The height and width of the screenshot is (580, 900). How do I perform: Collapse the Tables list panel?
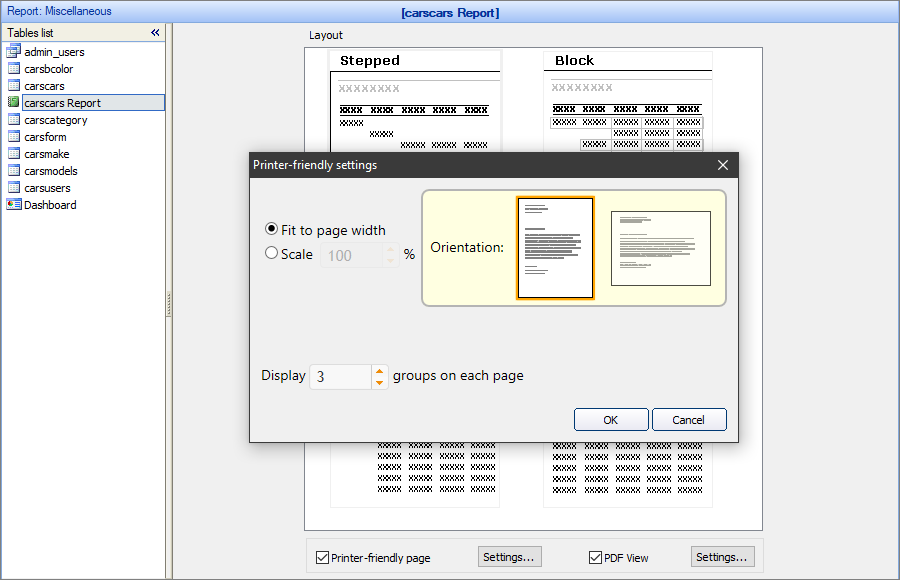154,32
